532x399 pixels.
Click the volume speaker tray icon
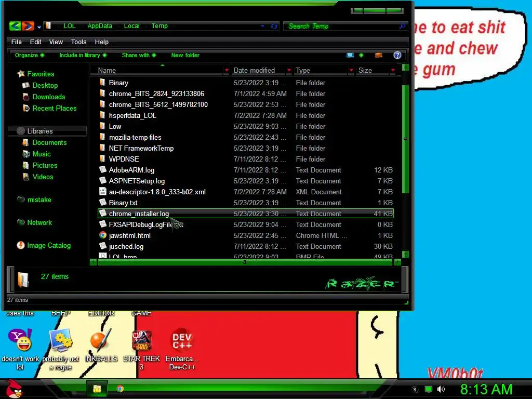coord(441,389)
